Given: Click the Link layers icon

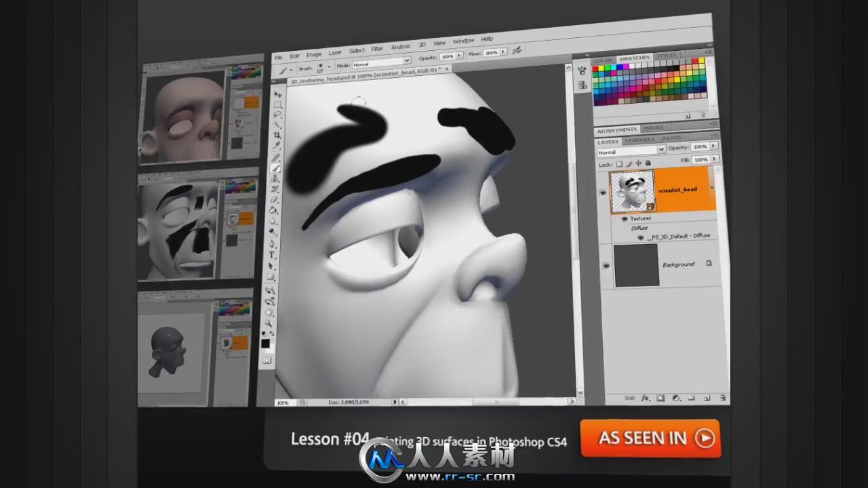Looking at the screenshot, I should 629,398.
